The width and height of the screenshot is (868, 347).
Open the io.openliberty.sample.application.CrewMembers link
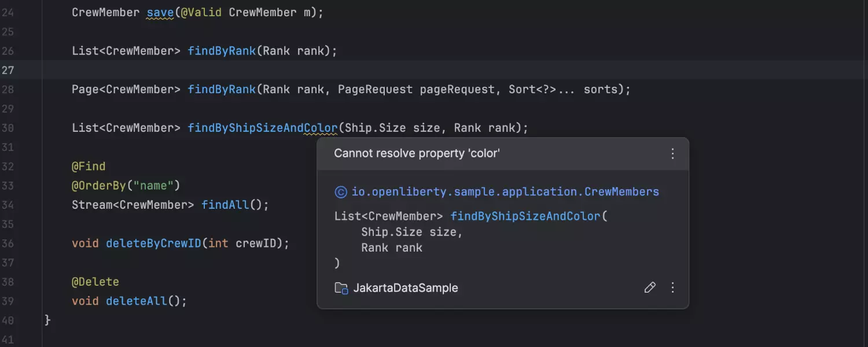[505, 192]
